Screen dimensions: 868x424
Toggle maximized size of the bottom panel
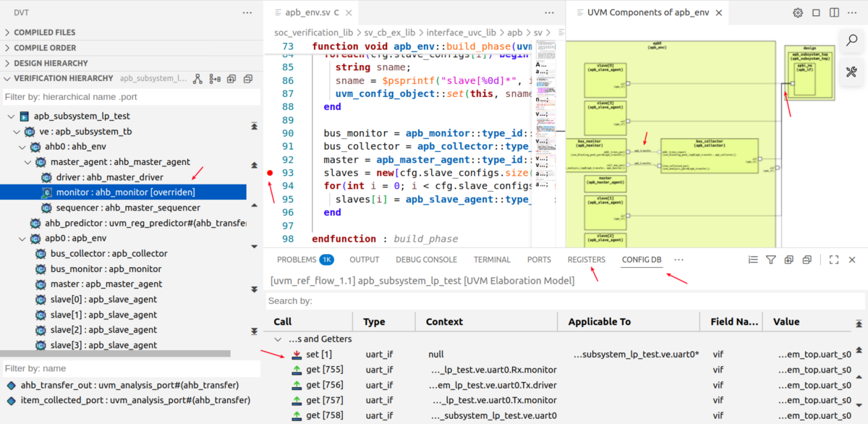[x=833, y=260]
